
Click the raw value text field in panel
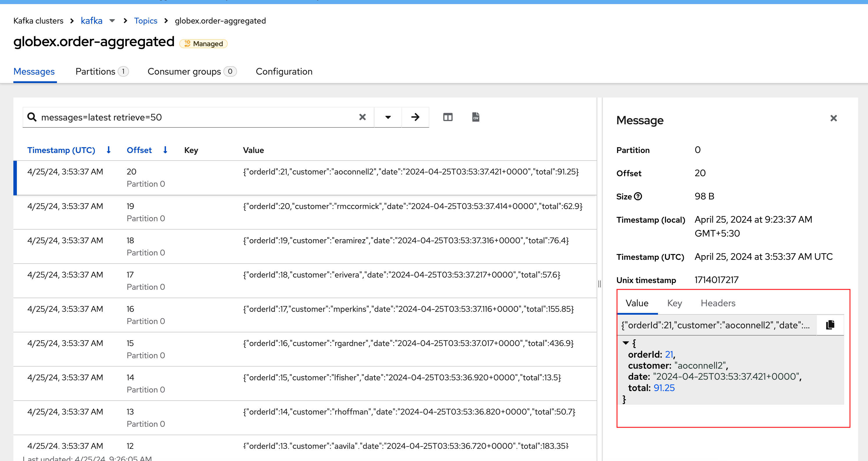point(717,325)
